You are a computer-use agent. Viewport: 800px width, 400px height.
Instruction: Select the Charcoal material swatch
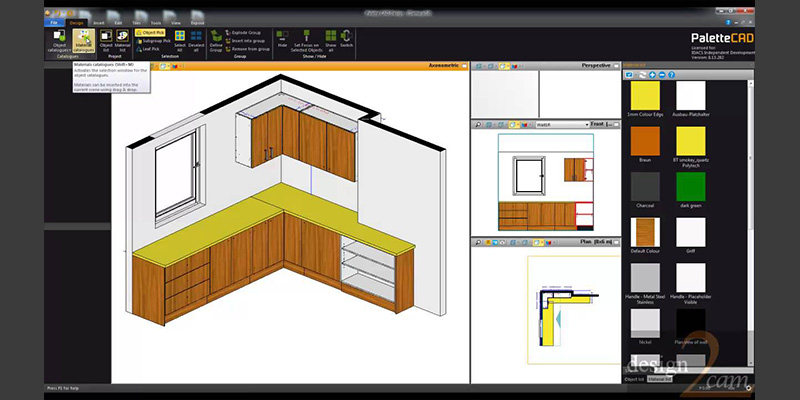(x=645, y=186)
